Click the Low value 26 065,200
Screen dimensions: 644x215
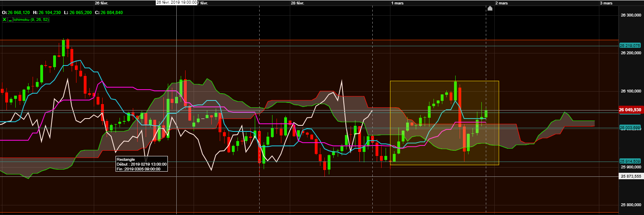point(80,12)
